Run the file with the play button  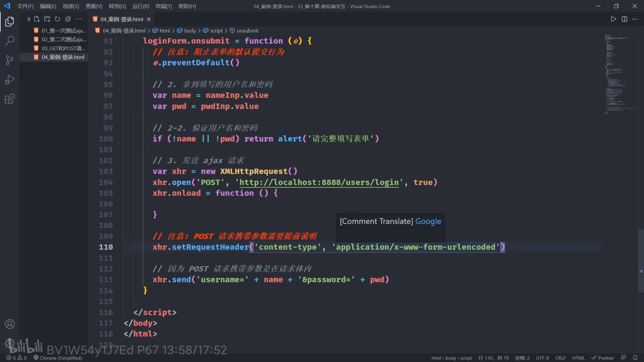(x=613, y=19)
